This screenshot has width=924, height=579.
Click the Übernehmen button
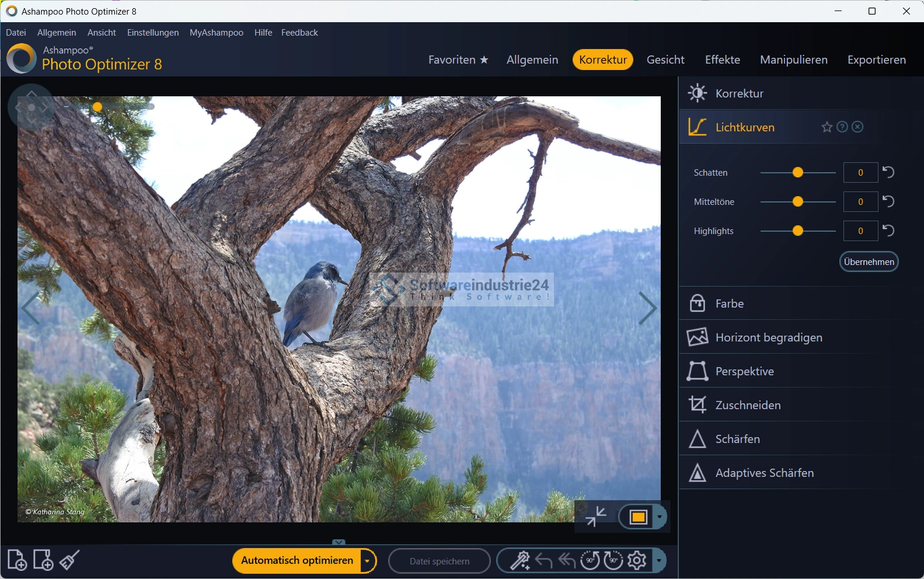pos(869,261)
